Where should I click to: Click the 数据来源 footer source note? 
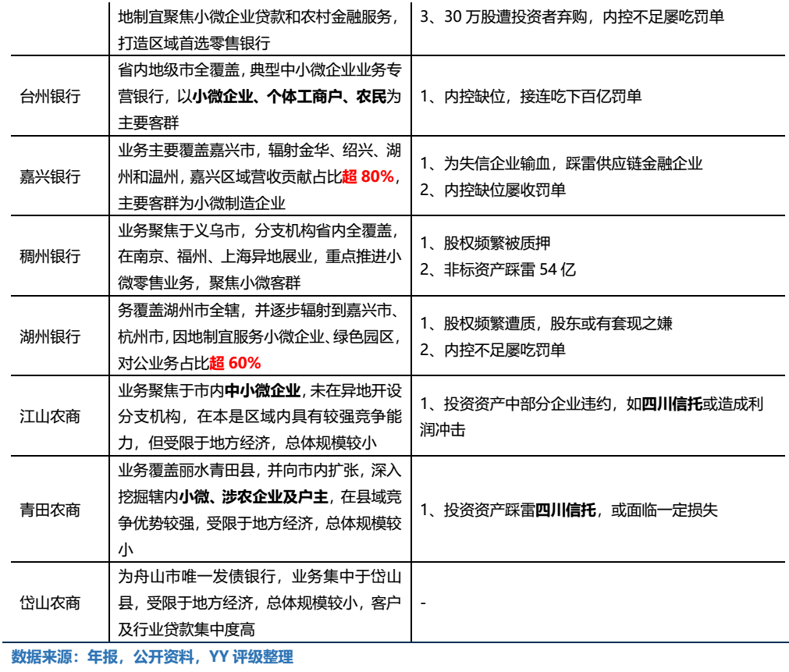(x=152, y=657)
